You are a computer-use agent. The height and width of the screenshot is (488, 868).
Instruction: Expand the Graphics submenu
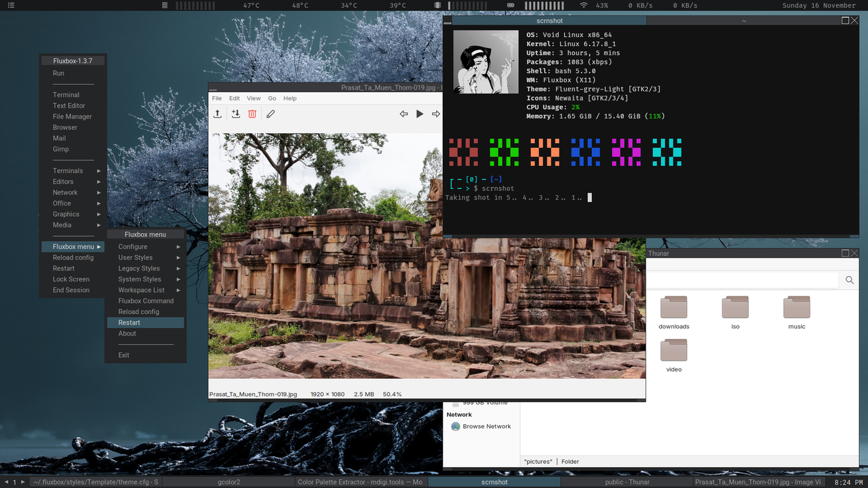pos(73,214)
